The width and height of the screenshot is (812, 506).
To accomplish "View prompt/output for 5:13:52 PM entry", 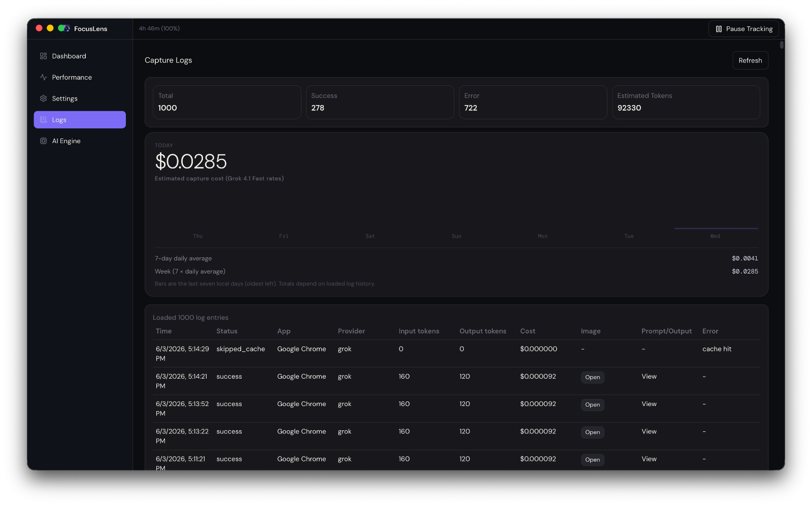I will [649, 404].
